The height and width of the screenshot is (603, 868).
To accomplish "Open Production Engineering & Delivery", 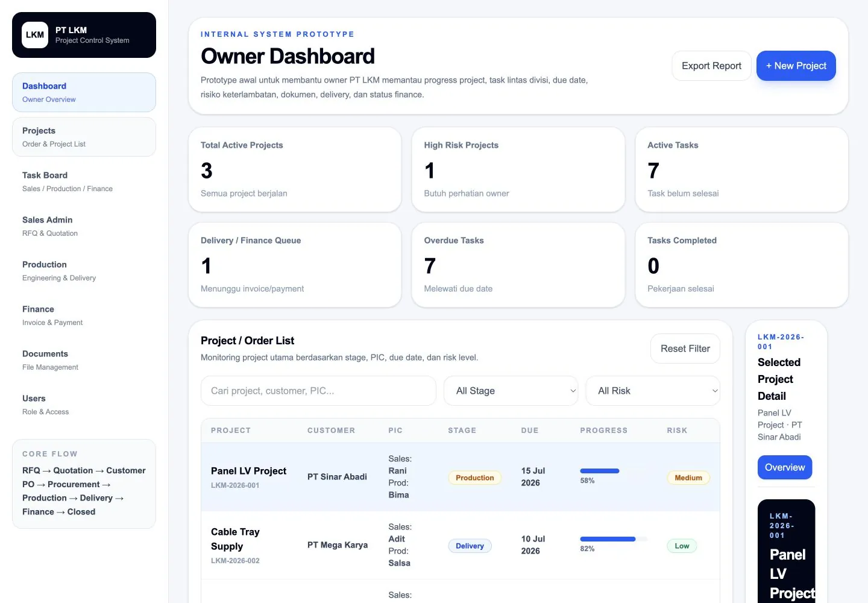I will pos(84,271).
